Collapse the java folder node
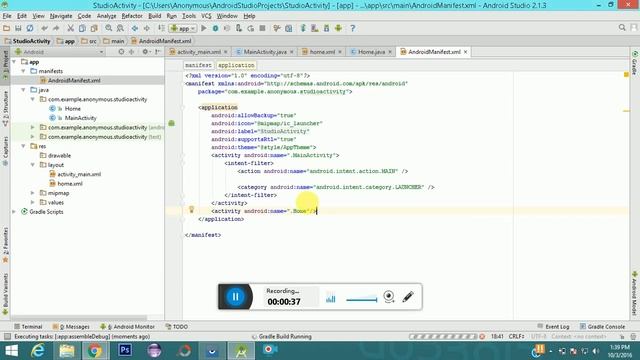640x360 pixels. (x=24, y=90)
